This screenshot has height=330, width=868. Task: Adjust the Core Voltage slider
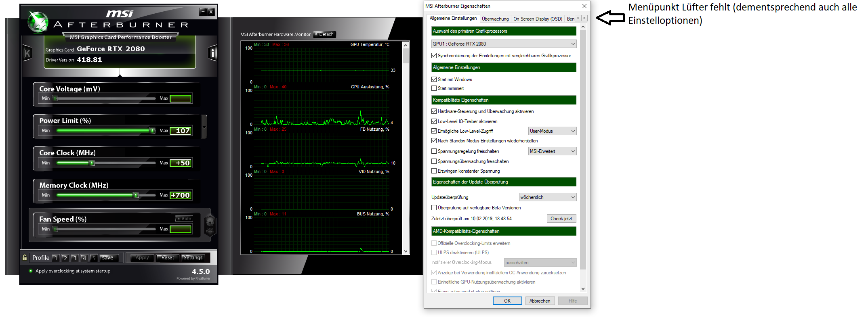tap(105, 98)
